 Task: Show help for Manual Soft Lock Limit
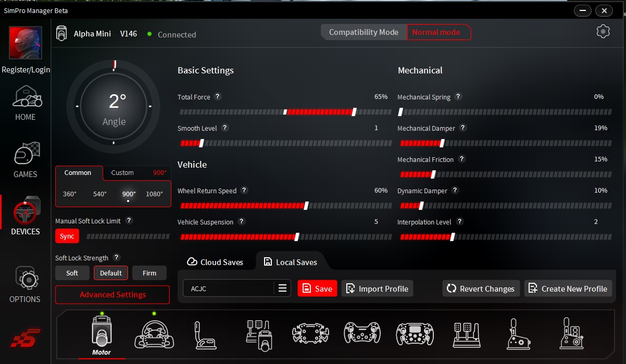(x=129, y=220)
